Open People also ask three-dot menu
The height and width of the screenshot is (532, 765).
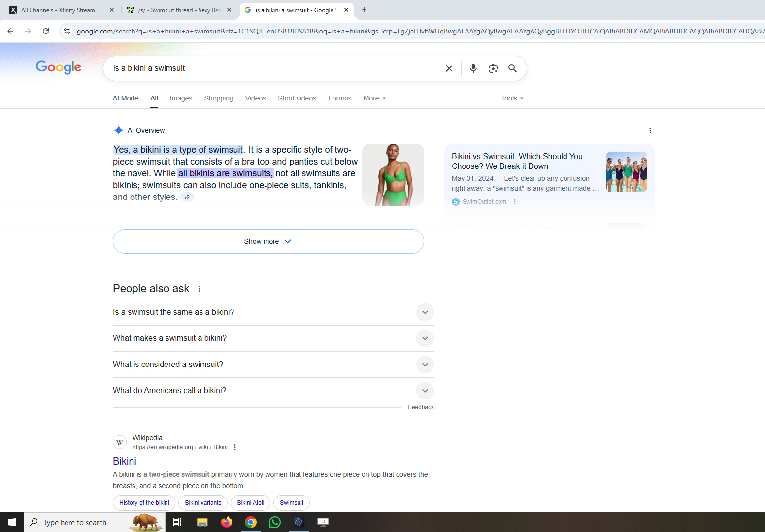point(200,289)
